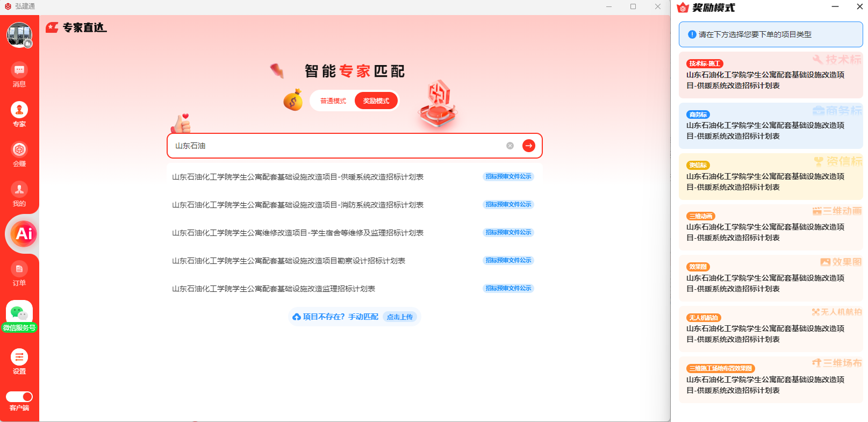Launch the Ai assistant icon
Viewport: 868px width, 422px height.
point(24,234)
